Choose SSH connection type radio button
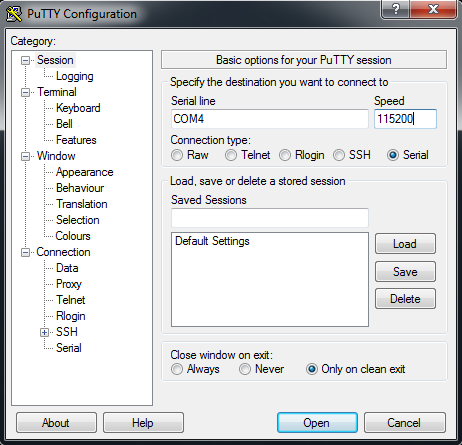This screenshot has width=462, height=445. coord(339,155)
